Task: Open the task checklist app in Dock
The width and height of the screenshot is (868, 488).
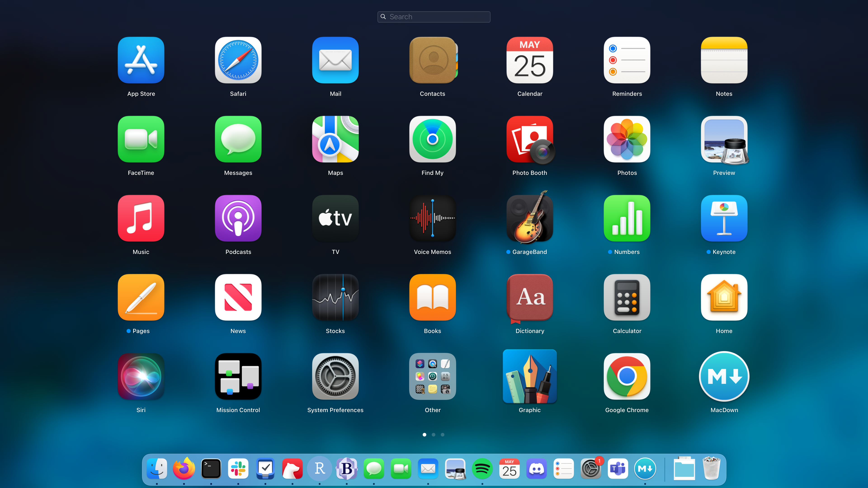Action: [x=265, y=469]
